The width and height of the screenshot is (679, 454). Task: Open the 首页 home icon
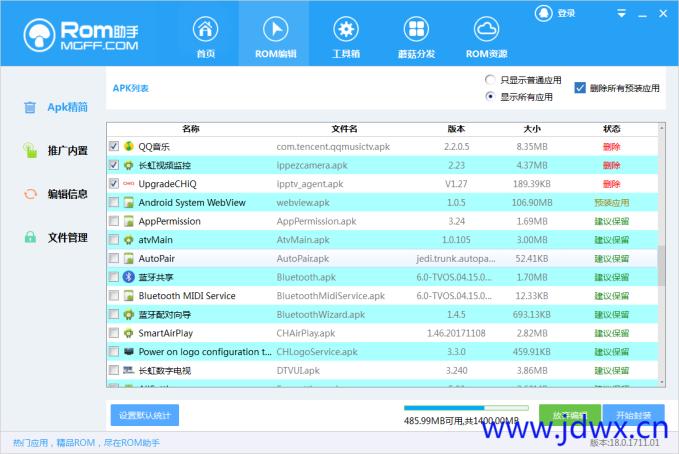205,29
